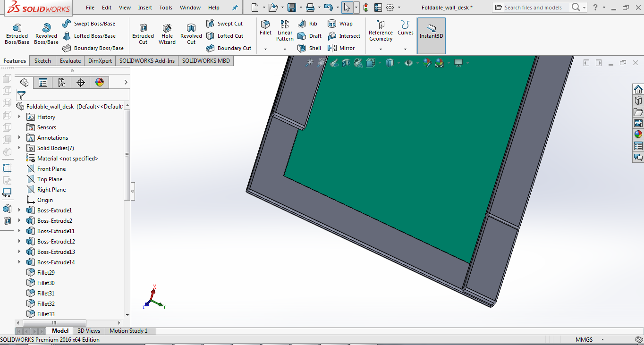
Task: Choose the Swept Boss/Base command
Action: [x=89, y=24]
